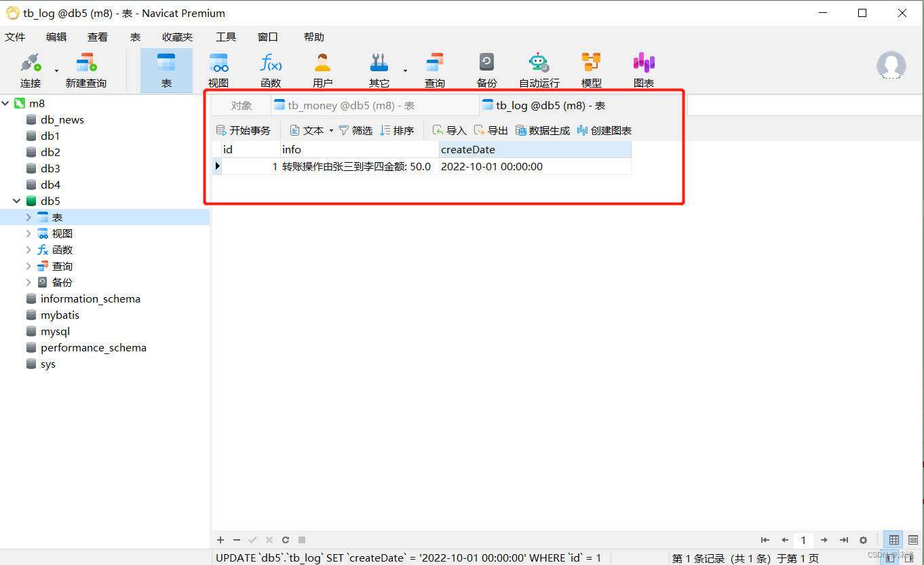Select the db1 database
This screenshot has width=924, height=565.
coord(50,136)
